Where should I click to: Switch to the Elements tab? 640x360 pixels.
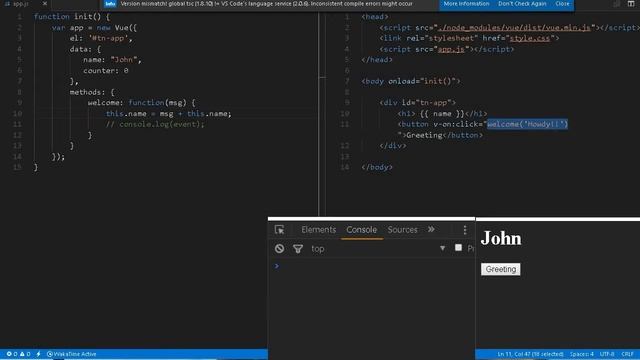(x=319, y=230)
